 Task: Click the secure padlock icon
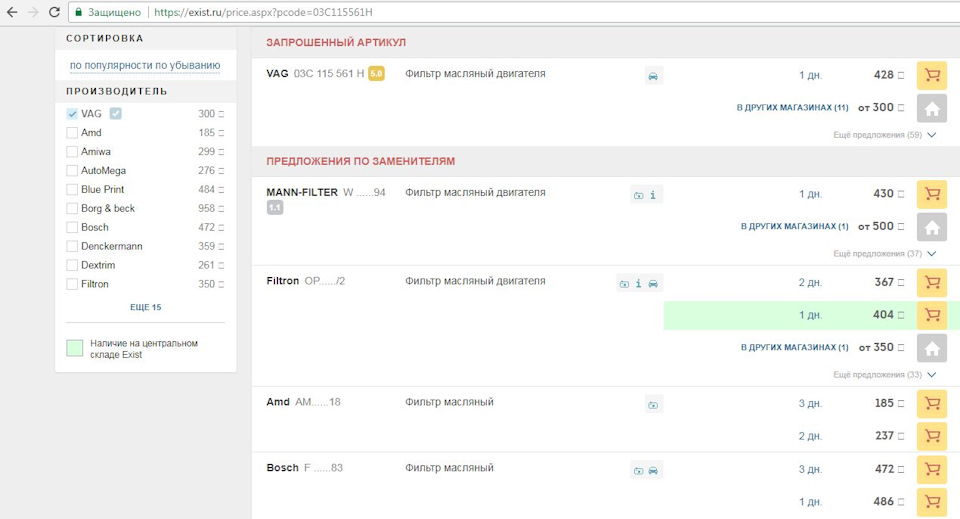[x=78, y=12]
